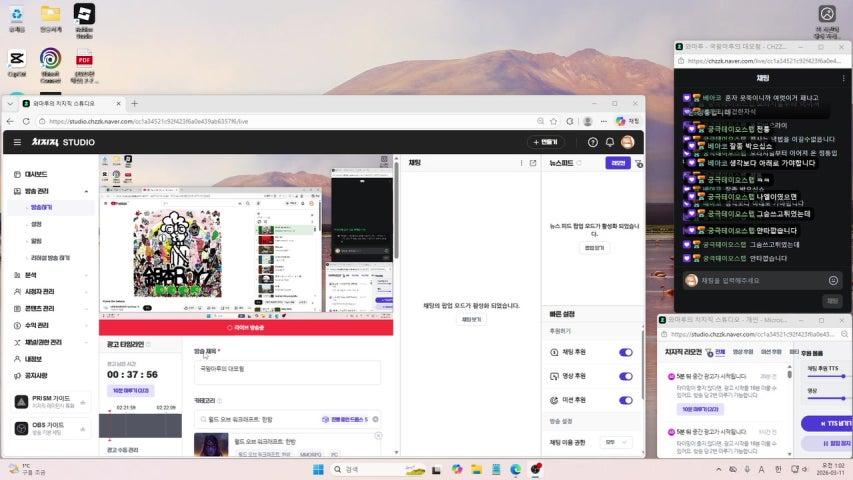
Task: Open File Explorer from the taskbar
Action: (477, 469)
